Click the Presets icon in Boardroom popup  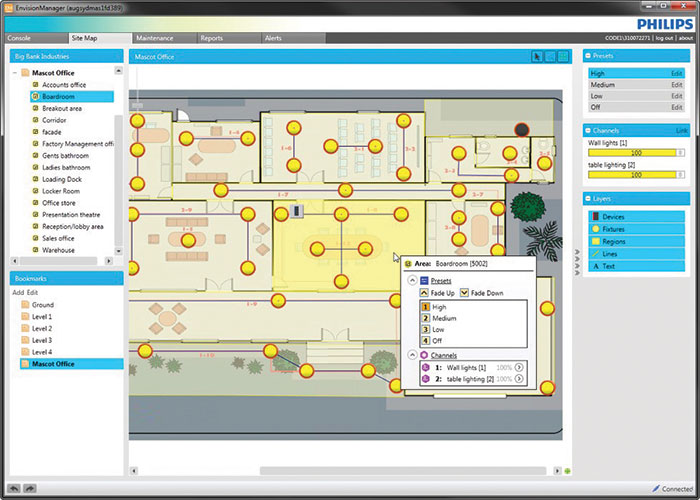[x=424, y=281]
